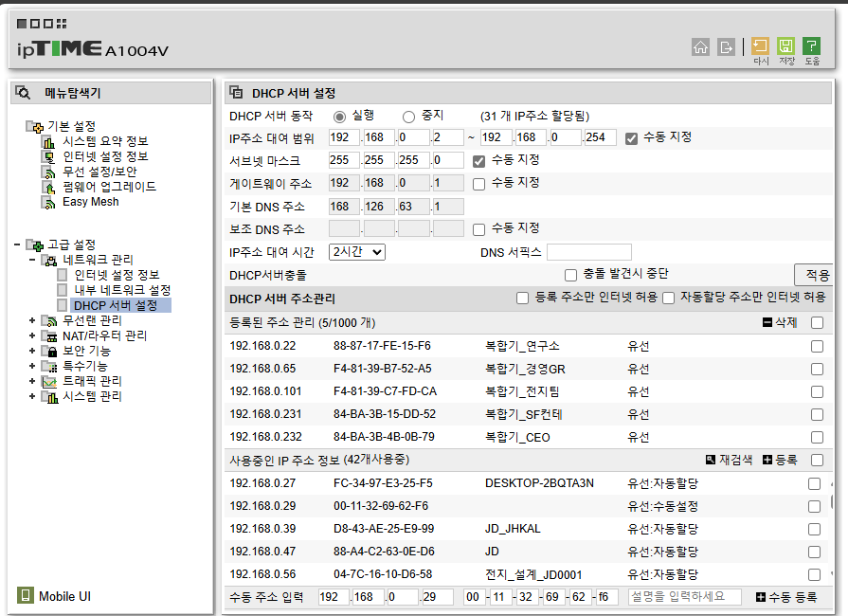
Task: Open the IP주소 대여 시간 dropdown
Action: pyautogui.click(x=357, y=252)
